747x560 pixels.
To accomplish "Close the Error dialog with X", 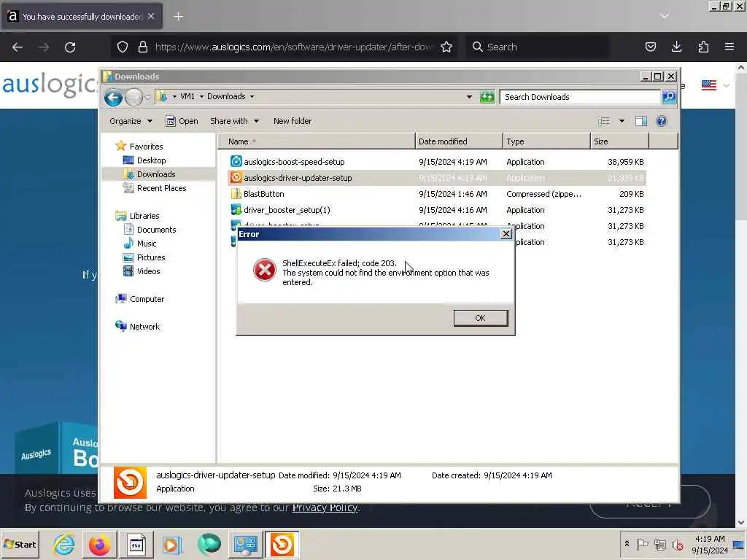I will pyautogui.click(x=506, y=234).
